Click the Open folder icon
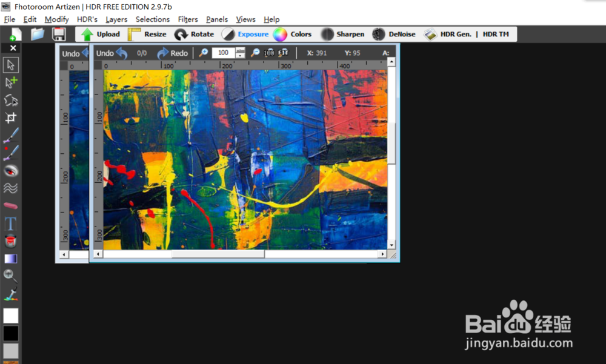Screen dimensions: 606x364 (x=38, y=35)
